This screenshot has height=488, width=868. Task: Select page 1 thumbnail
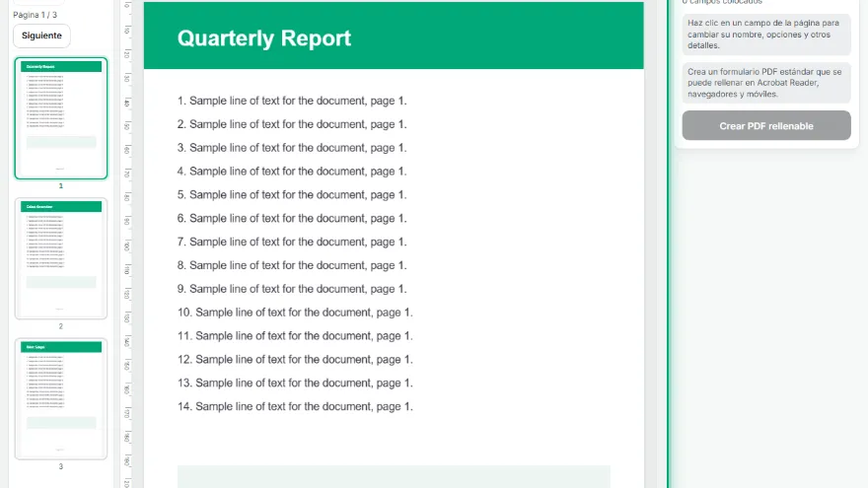click(61, 118)
